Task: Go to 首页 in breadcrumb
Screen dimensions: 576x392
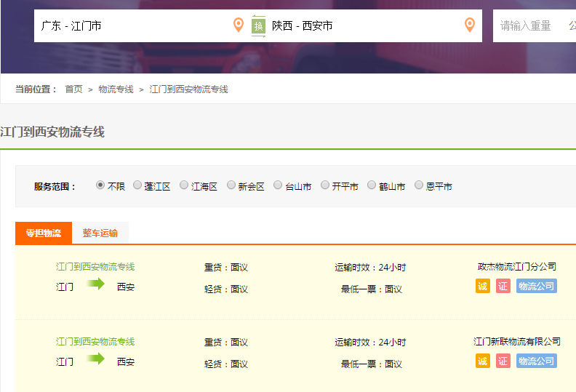Action: [x=74, y=89]
